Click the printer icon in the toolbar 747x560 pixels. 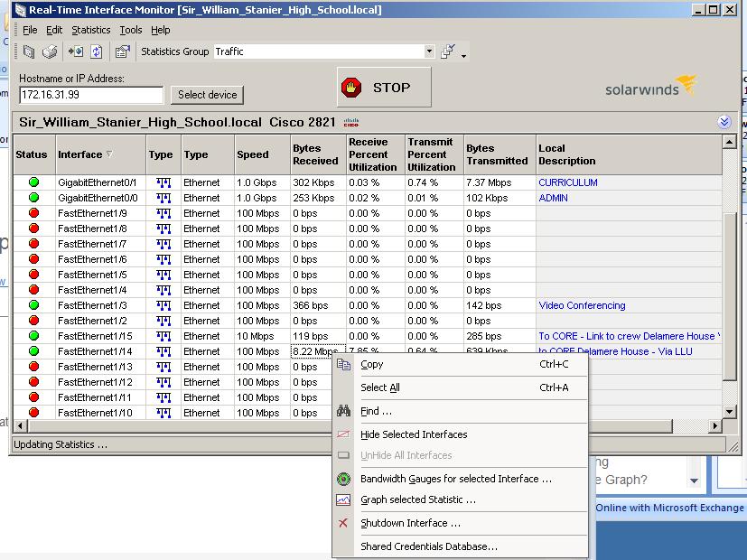[51, 51]
